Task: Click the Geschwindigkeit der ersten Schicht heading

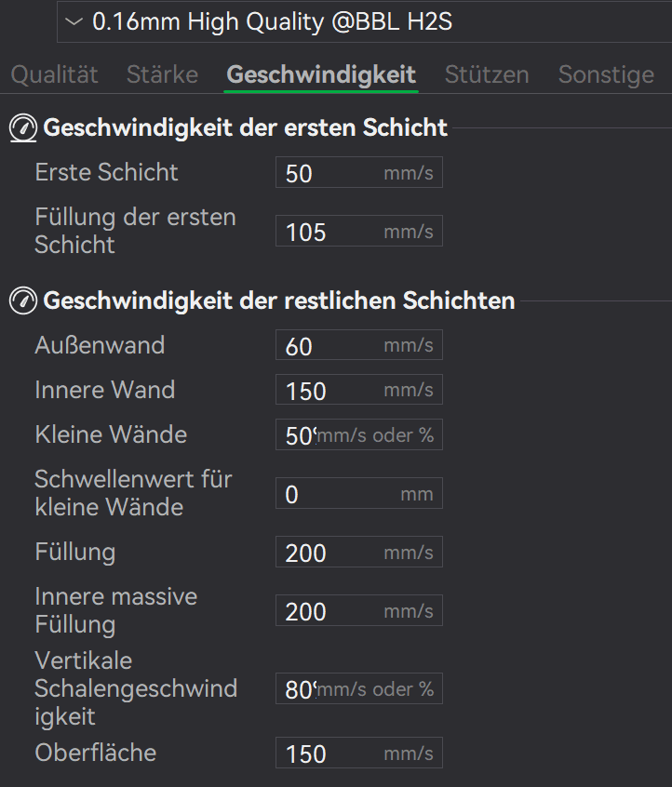Action: (x=246, y=127)
